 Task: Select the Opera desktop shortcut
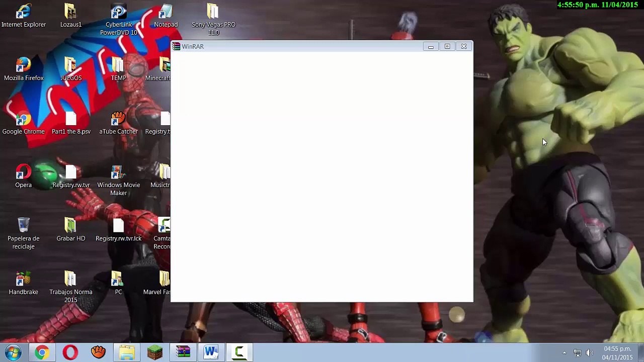23,176
